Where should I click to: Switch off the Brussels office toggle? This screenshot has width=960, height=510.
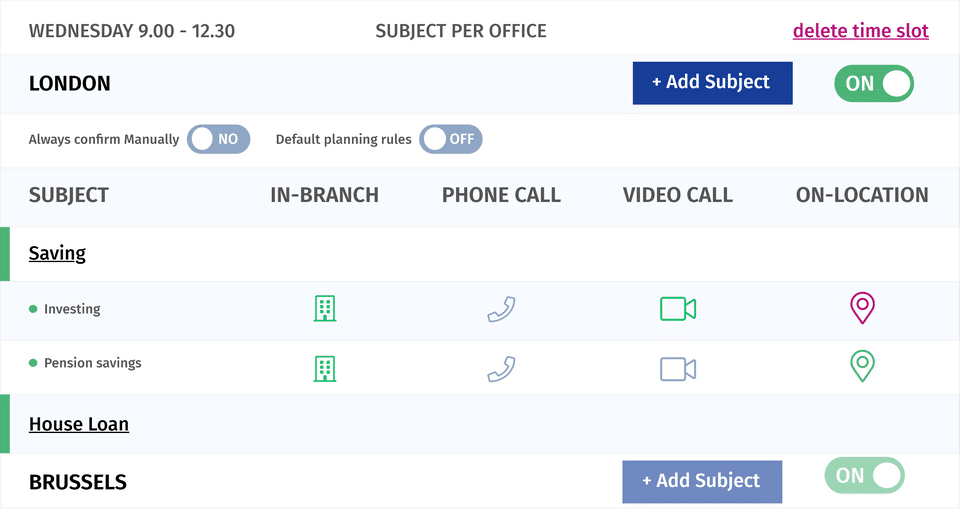tap(864, 476)
